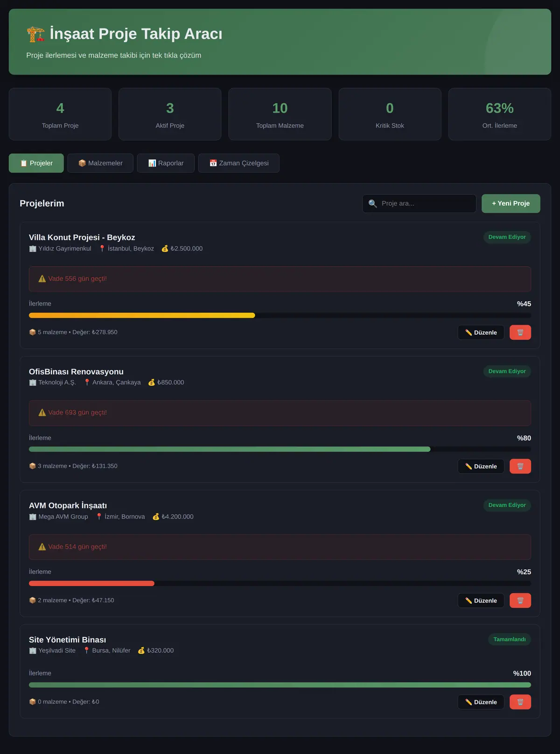Click the trash icon on Site Yönetimi Binası
Image resolution: width=560 pixels, height=754 pixels.
pyautogui.click(x=520, y=702)
